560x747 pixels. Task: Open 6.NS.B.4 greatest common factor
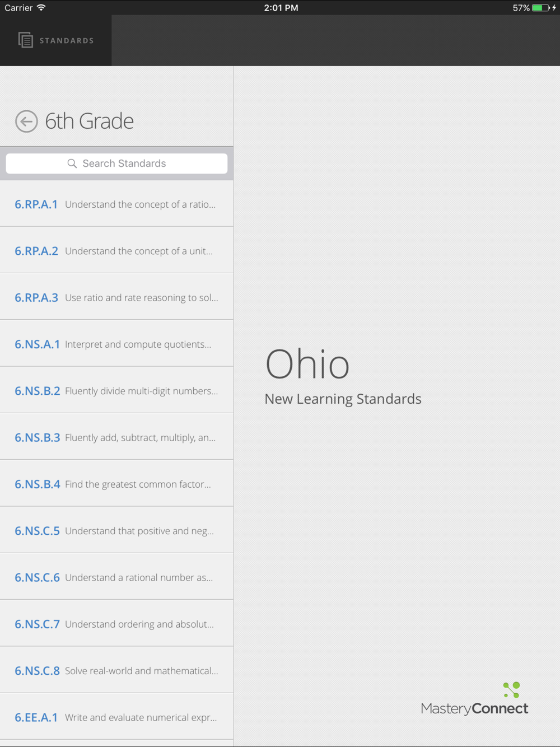coord(116,484)
